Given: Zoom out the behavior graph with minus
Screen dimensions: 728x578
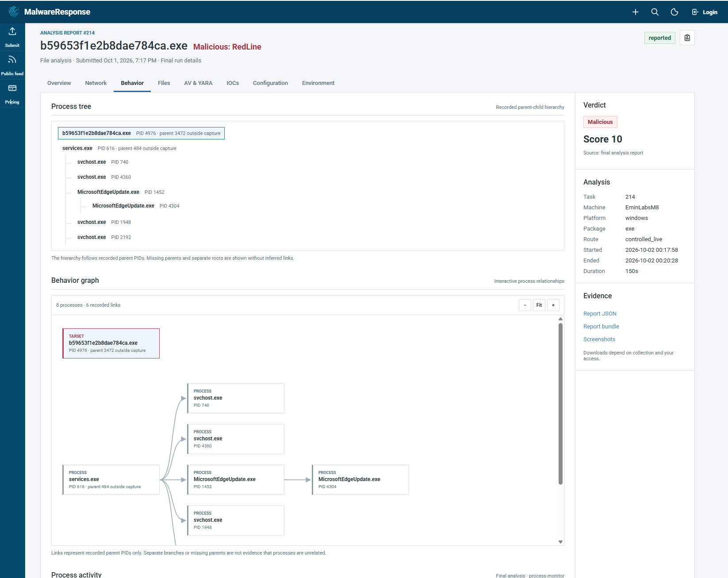Looking at the screenshot, I should pyautogui.click(x=525, y=305).
